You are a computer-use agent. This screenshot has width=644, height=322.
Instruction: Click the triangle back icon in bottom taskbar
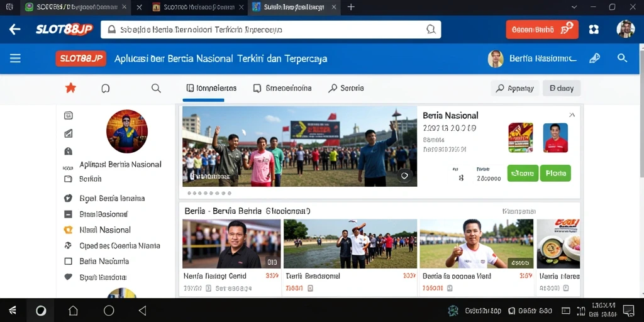coord(142,311)
